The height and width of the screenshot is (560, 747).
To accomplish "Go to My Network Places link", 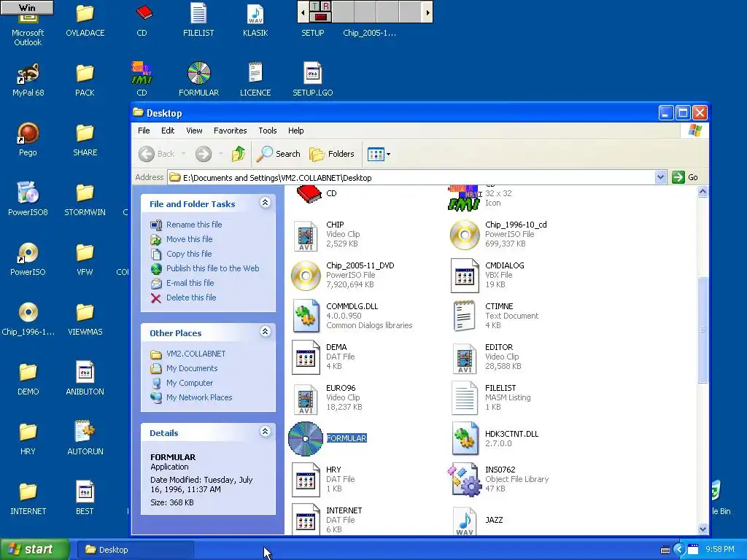I will (199, 397).
